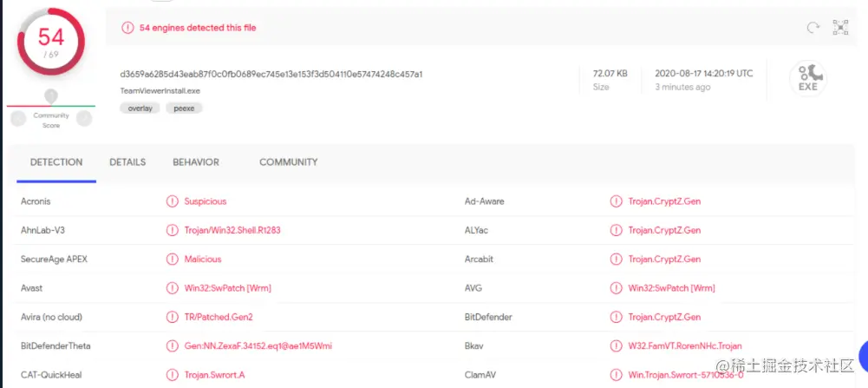Select the DETECTION tab
This screenshot has width=868, height=388.
tap(56, 162)
